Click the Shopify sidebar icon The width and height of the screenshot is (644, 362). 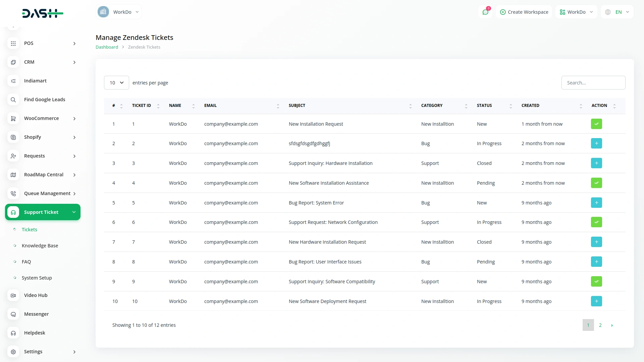coord(13,137)
